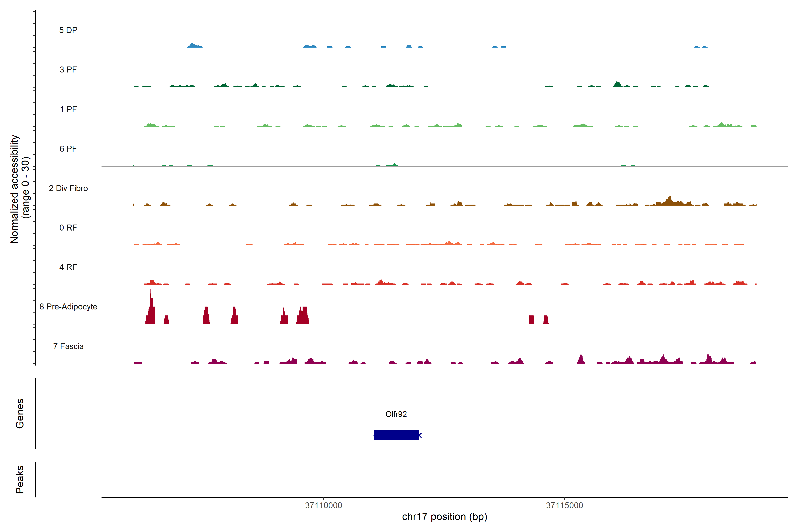This screenshot has width=798, height=532.
Task: Click the 37115000 axis tick label
Action: [564, 505]
